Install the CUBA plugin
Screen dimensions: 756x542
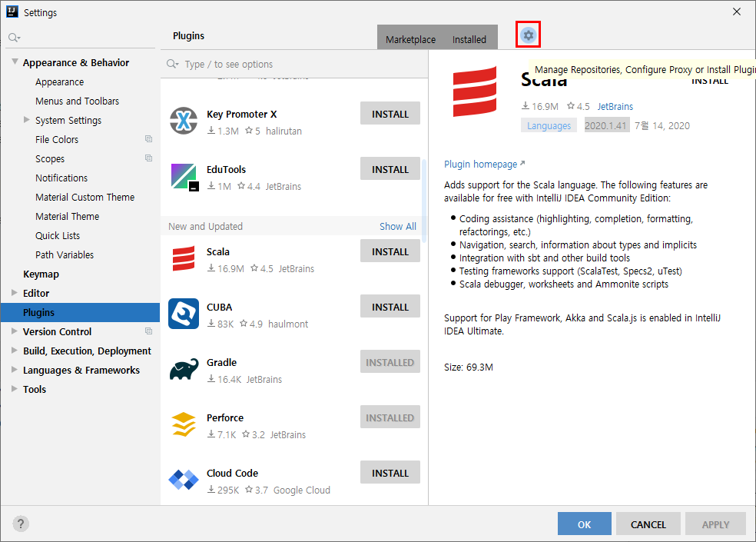coord(390,307)
